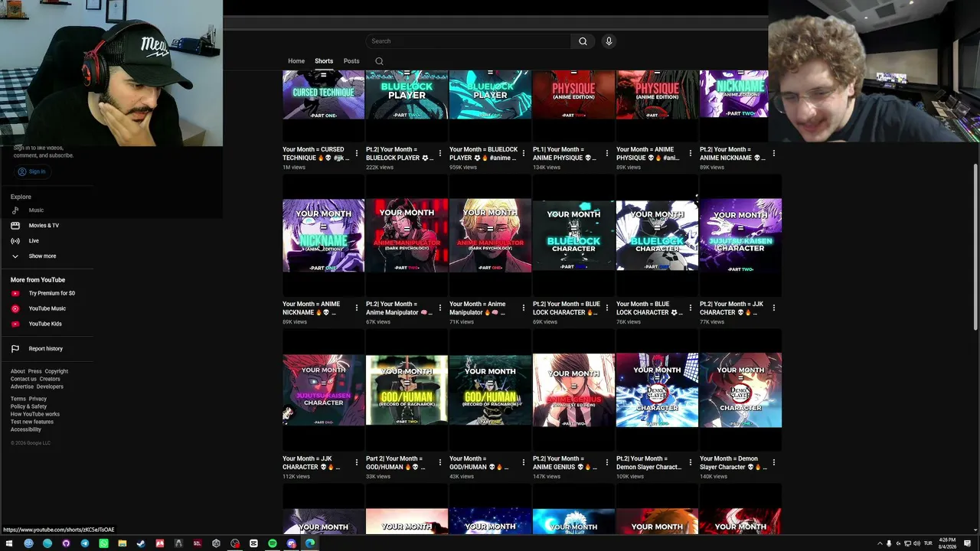
Task: Open options for Pt.1 ANIME PHYSIQUE short
Action: (607, 154)
